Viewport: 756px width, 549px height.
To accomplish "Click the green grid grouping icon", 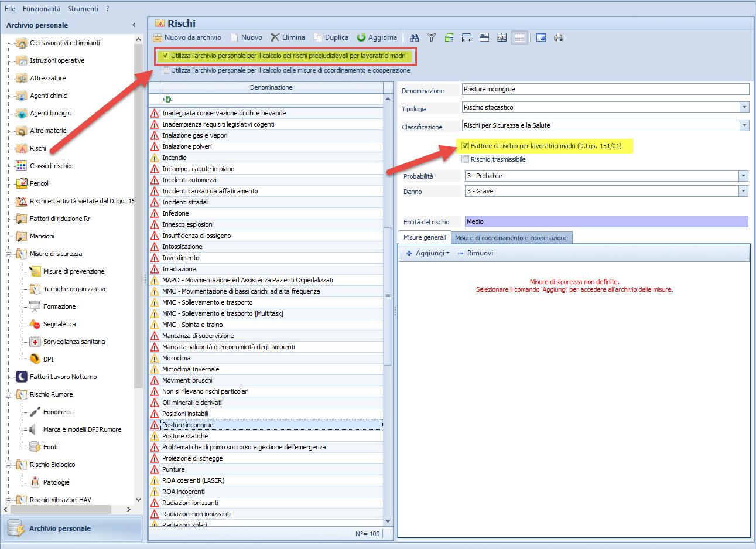I will [x=449, y=37].
